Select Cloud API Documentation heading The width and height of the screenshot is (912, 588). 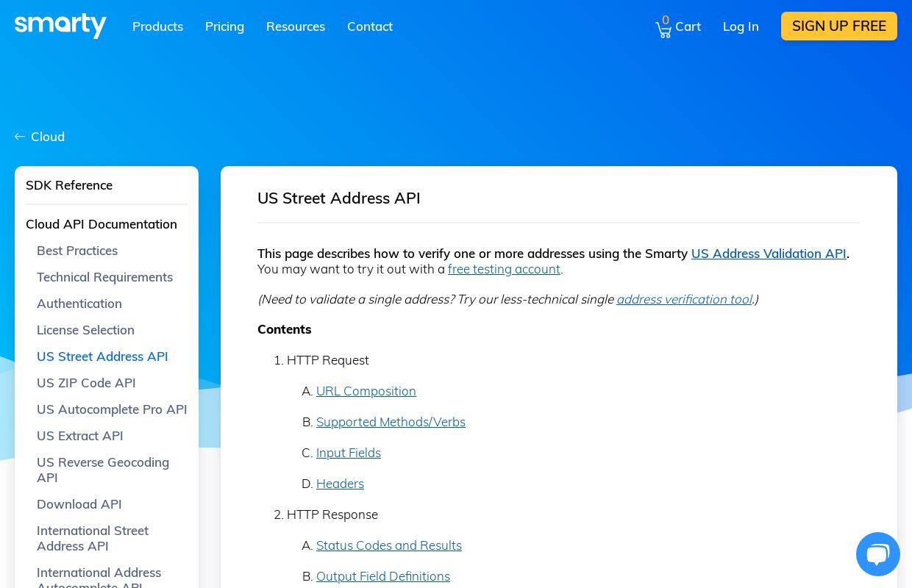(101, 224)
